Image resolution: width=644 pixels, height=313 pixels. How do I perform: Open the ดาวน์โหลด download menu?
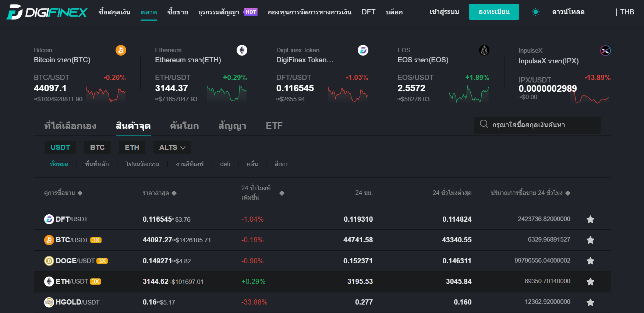(x=568, y=12)
